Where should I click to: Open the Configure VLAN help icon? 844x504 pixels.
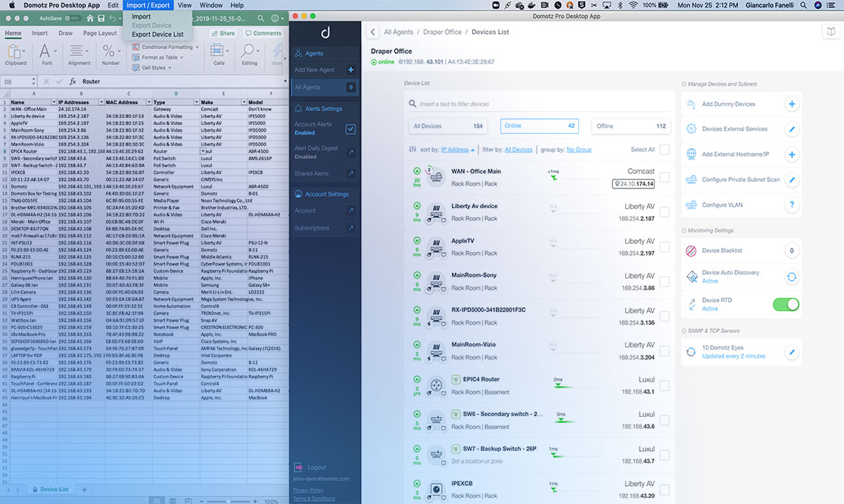tap(792, 204)
